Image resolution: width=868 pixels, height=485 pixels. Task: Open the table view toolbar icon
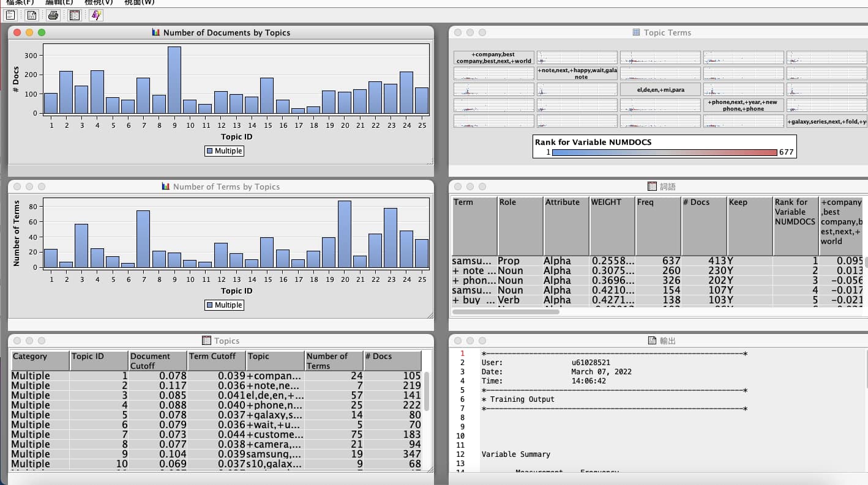pyautogui.click(x=75, y=15)
